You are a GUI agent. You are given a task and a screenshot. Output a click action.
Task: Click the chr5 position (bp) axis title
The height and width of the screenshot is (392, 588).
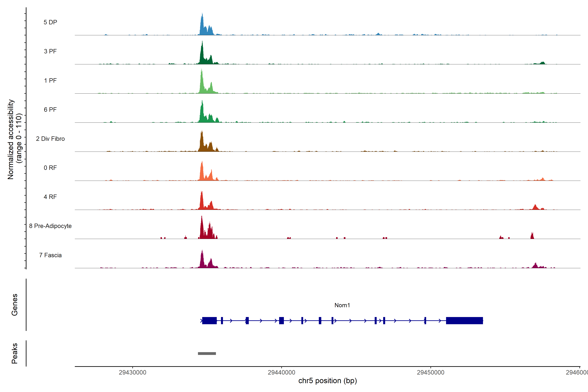(x=327, y=381)
